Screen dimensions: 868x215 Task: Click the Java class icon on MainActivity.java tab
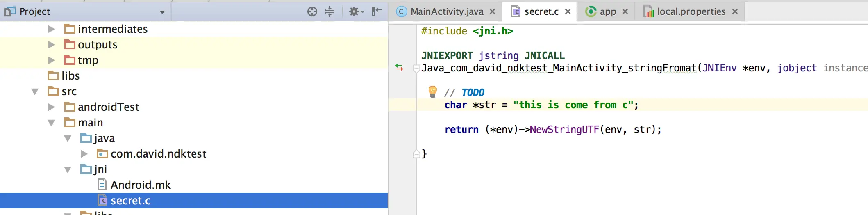click(x=402, y=11)
